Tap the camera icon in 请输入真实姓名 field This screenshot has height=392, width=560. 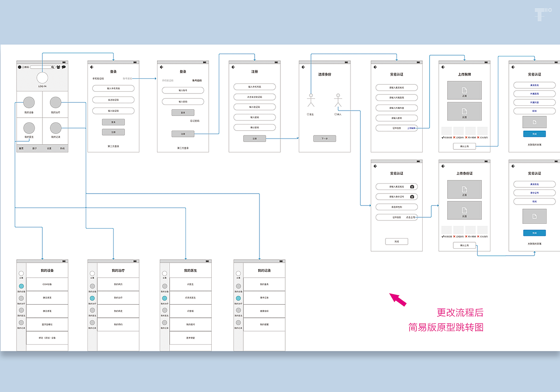412,187
